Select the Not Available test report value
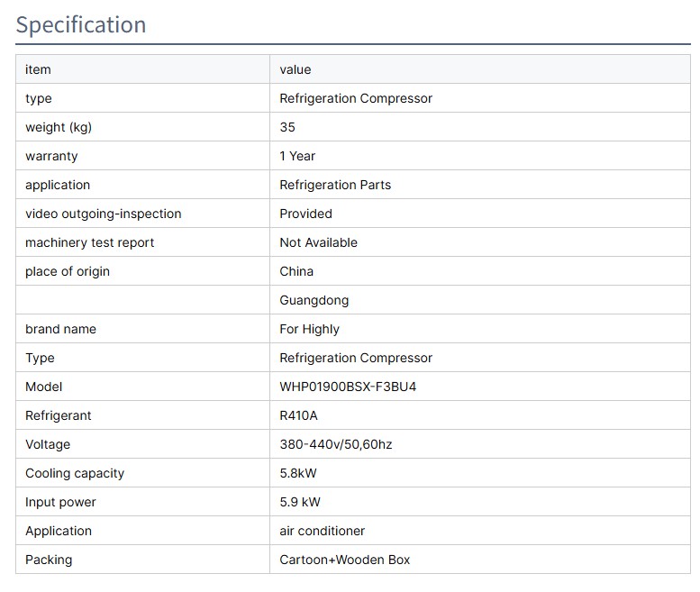 click(x=318, y=242)
